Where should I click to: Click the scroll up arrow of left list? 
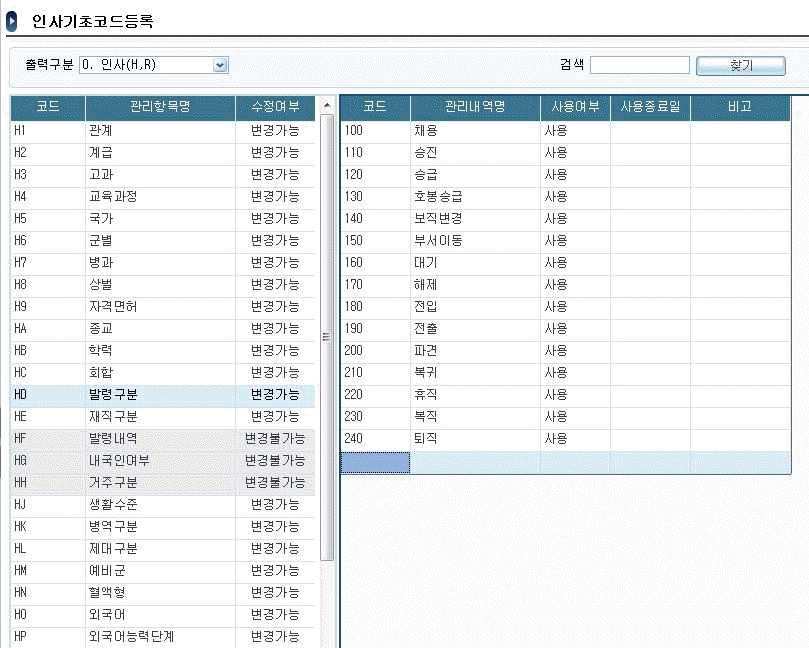coord(327,105)
